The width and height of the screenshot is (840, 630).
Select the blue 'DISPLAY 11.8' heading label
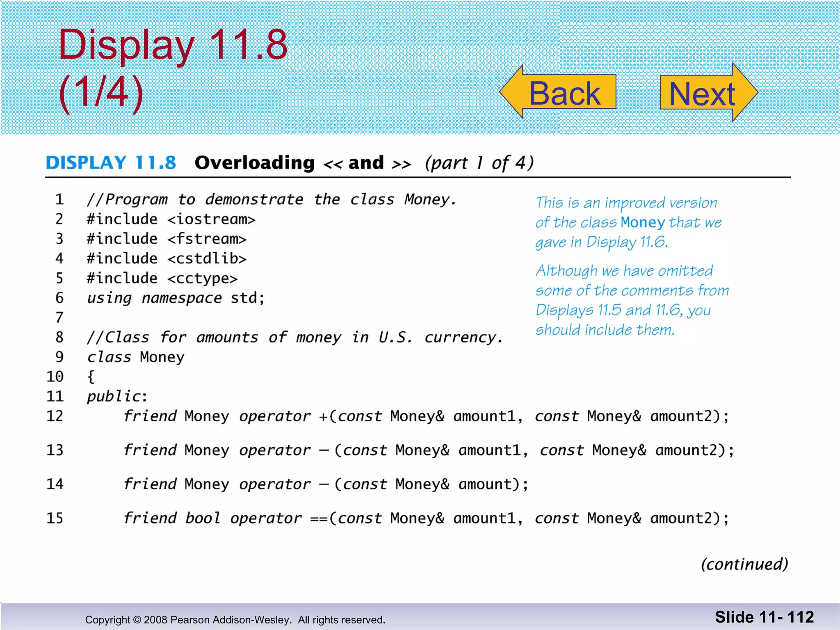(x=111, y=163)
